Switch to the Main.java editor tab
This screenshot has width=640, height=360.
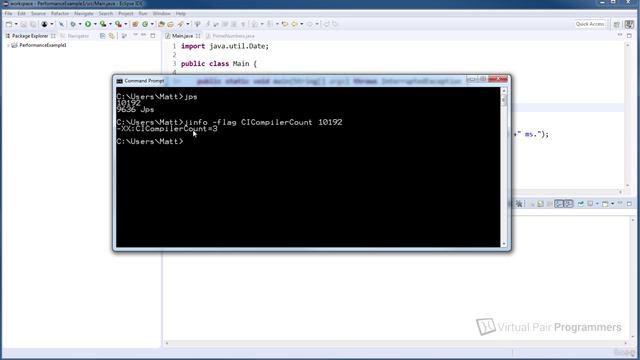182,36
